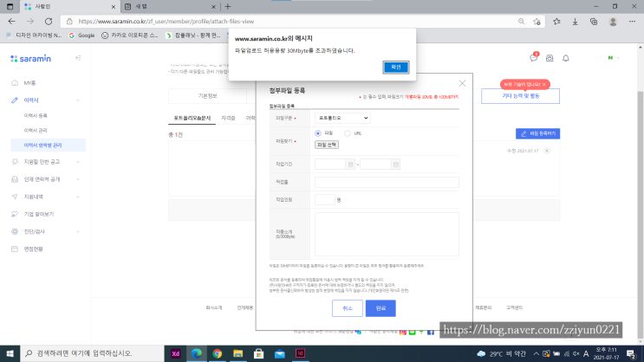The width and height of the screenshot is (644, 362).
Task: Click the browser address bar URL
Action: point(166,22)
